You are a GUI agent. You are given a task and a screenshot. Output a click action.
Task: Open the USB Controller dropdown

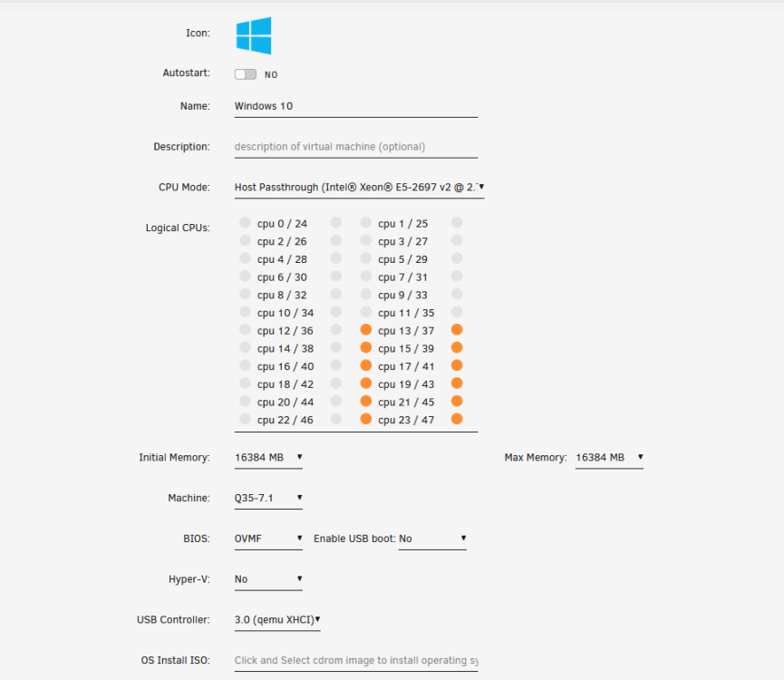pyautogui.click(x=277, y=619)
